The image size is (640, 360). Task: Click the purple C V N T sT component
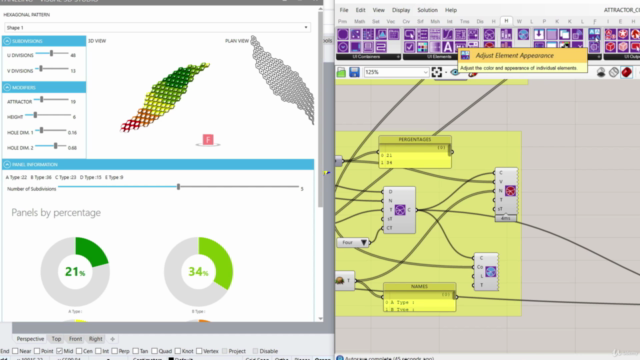(506, 191)
